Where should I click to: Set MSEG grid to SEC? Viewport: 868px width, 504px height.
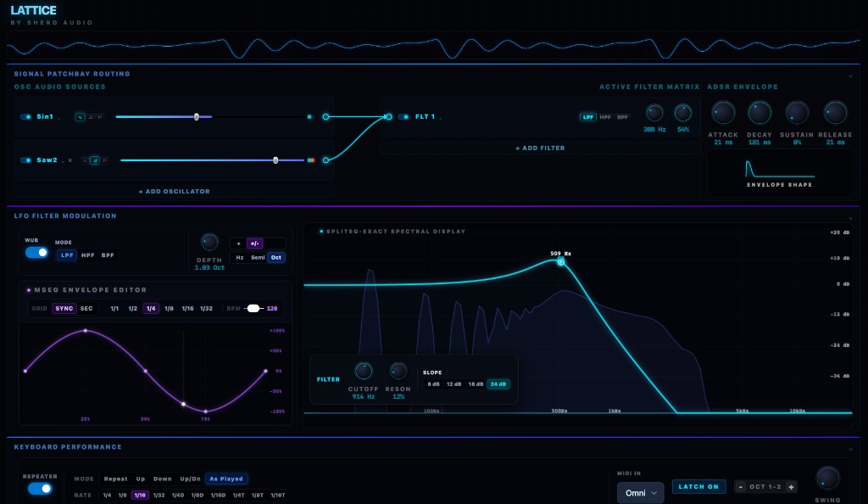pyautogui.click(x=86, y=309)
